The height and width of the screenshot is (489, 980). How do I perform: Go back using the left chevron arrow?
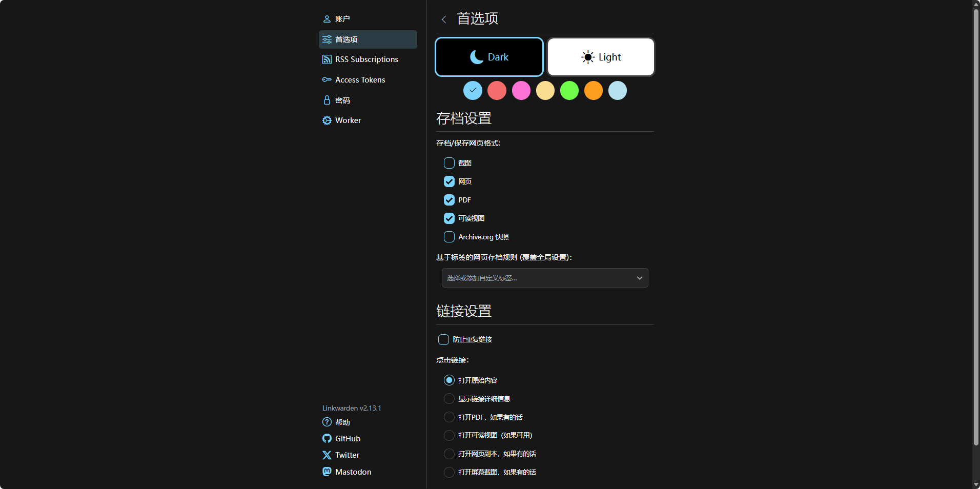[x=444, y=19]
